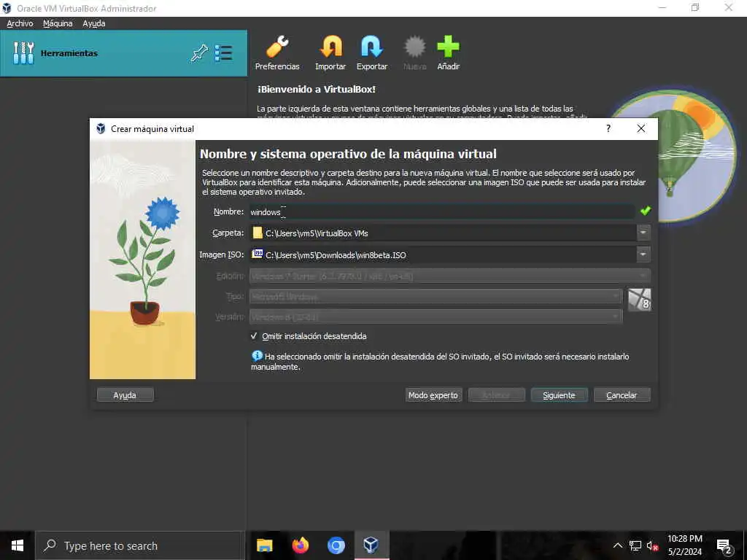The height and width of the screenshot is (560, 747).
Task: Open the Tipo dropdown
Action: pos(436,296)
